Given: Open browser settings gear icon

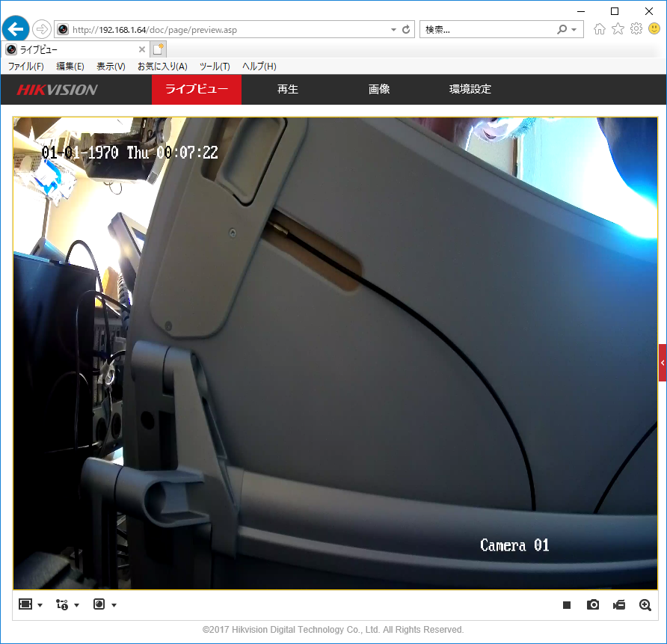Looking at the screenshot, I should click(x=636, y=29).
